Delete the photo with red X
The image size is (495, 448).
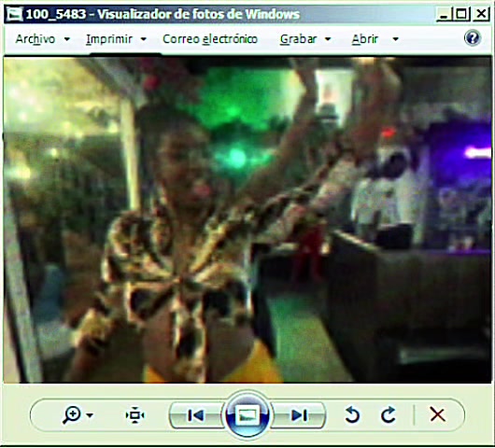(x=438, y=414)
